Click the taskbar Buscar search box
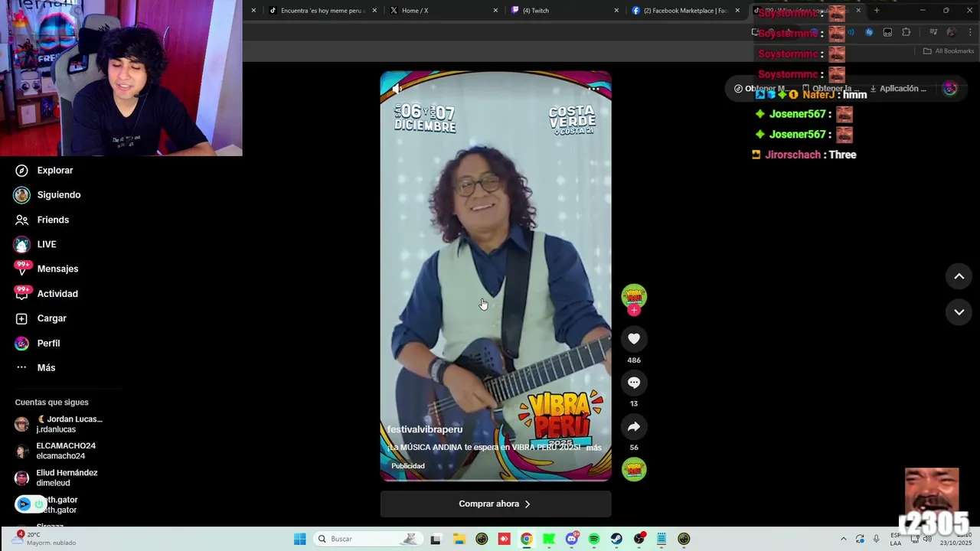 click(367, 539)
